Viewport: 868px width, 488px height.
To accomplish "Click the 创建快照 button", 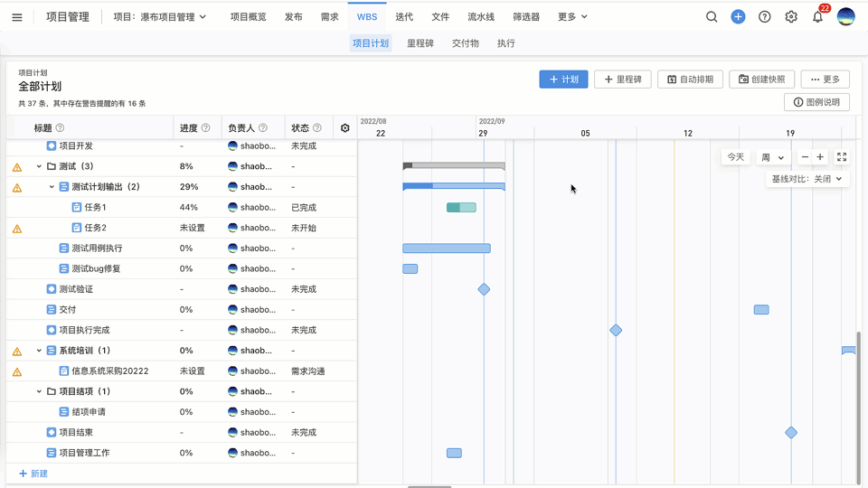I will (x=761, y=80).
